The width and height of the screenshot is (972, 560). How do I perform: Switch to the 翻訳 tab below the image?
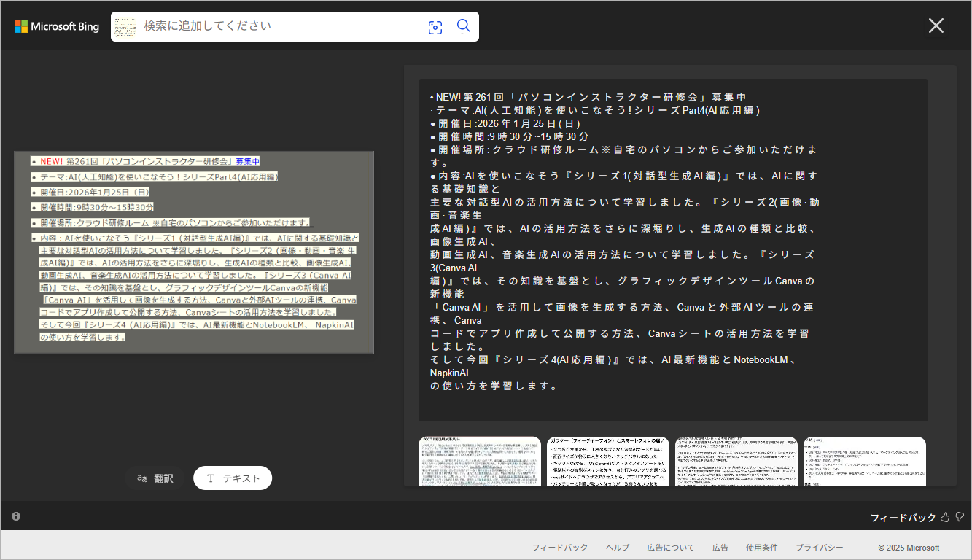(x=155, y=478)
